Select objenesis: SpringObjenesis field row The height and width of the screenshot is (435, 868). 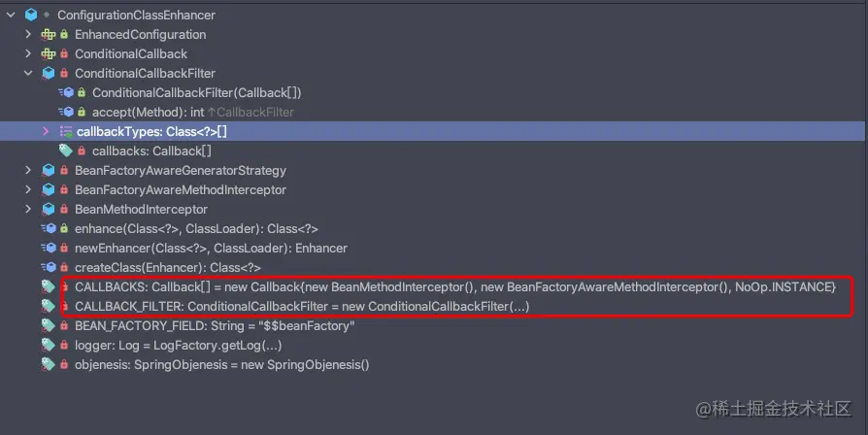222,364
